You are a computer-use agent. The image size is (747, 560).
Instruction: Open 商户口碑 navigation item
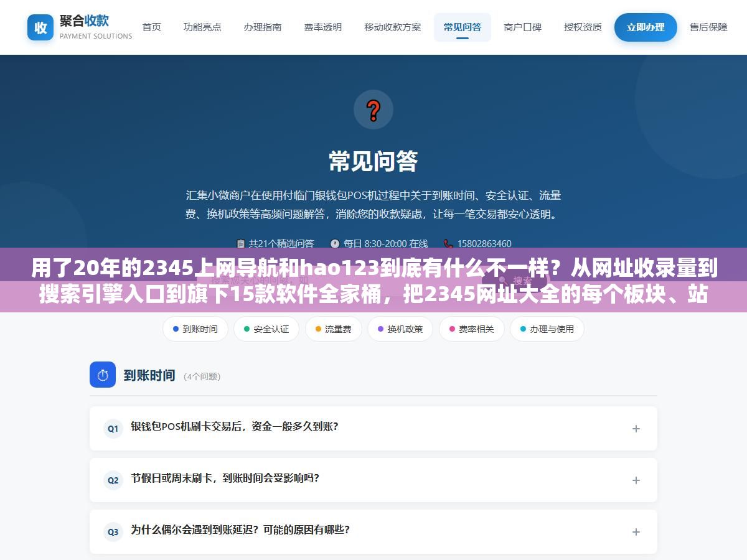pyautogui.click(x=523, y=27)
